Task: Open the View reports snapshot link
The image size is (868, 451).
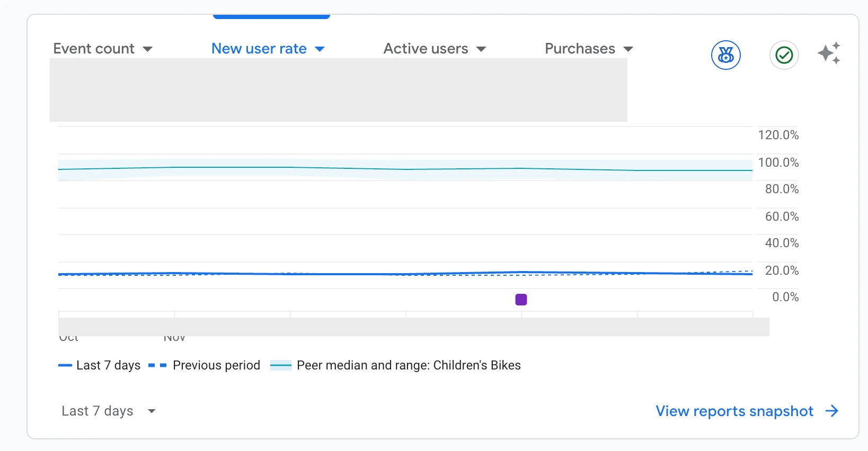Action: point(734,411)
